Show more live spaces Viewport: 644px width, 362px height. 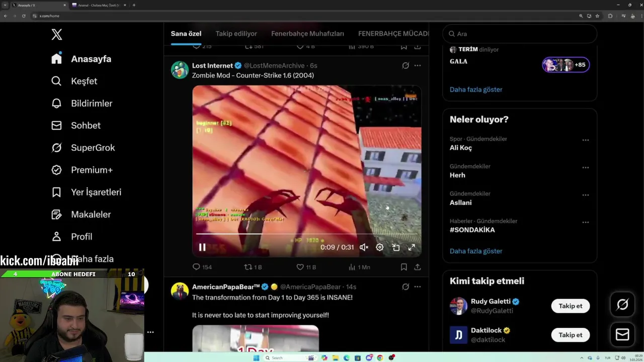pyautogui.click(x=476, y=89)
